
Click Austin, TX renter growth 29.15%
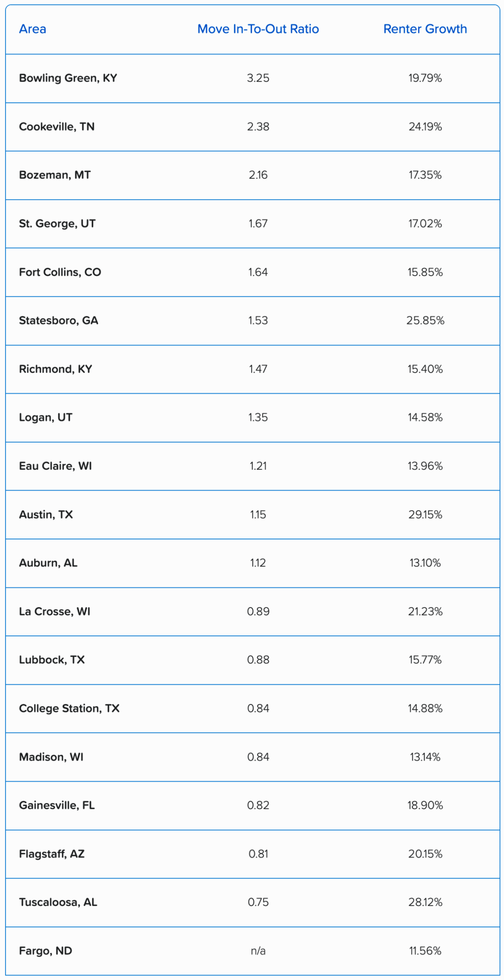(425, 515)
